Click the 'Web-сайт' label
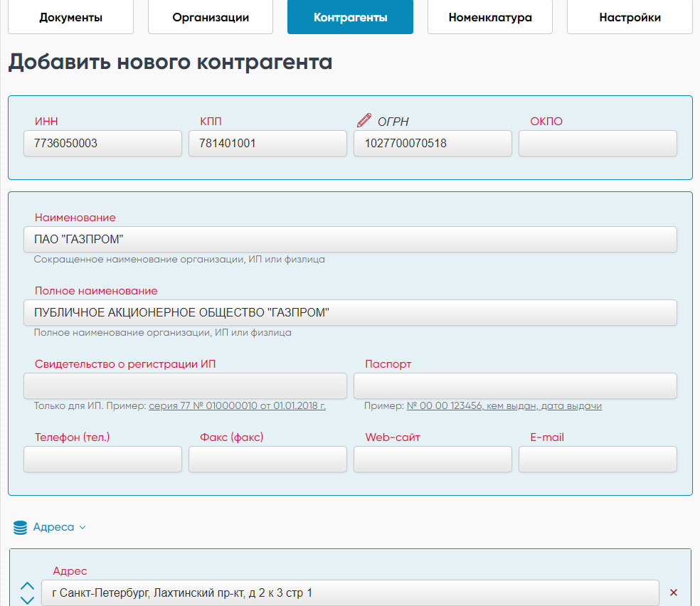 pyautogui.click(x=393, y=437)
